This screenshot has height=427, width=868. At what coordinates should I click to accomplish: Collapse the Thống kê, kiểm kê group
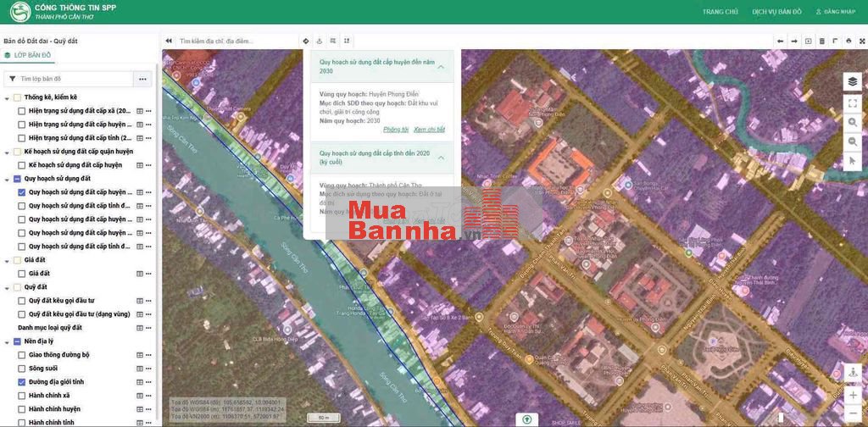8,97
